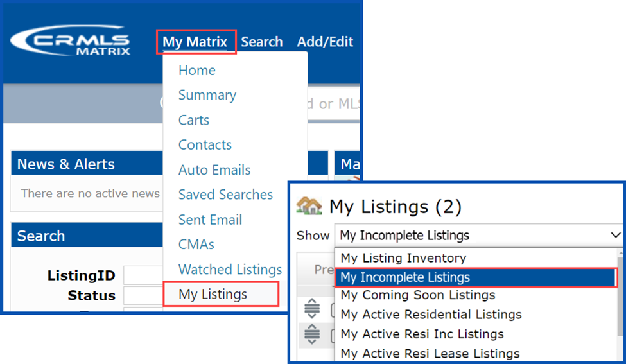Choose My Active Resi Lease Listings

430,353
